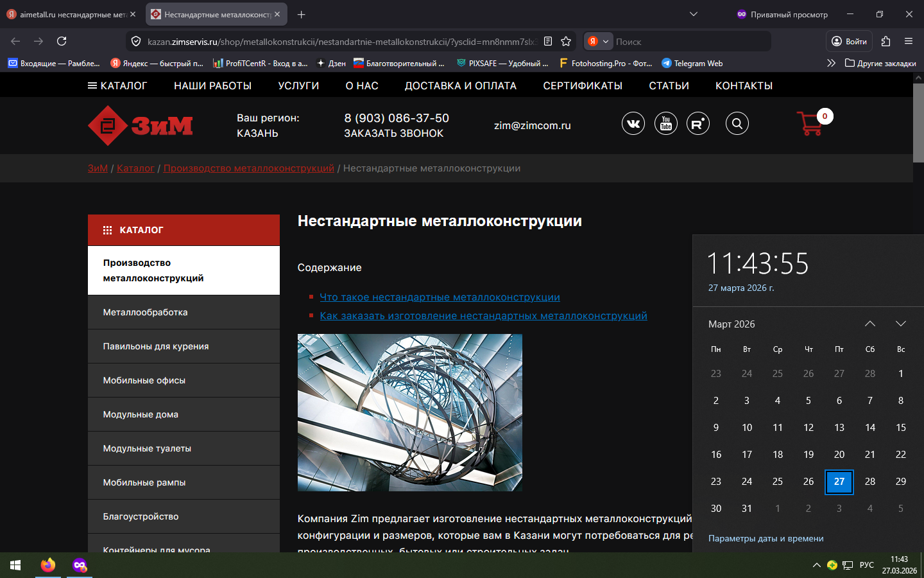Open the VK social network icon
The width and height of the screenshot is (924, 578).
pos(633,123)
